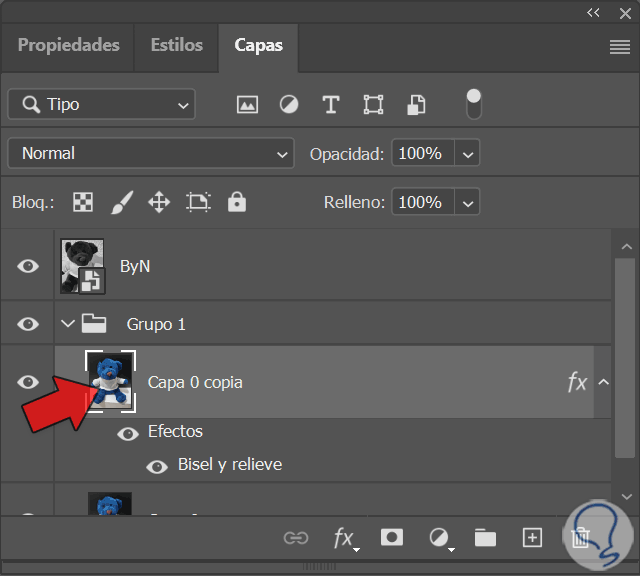
Task: Create new fill or adjustment layer
Action: coord(441,539)
